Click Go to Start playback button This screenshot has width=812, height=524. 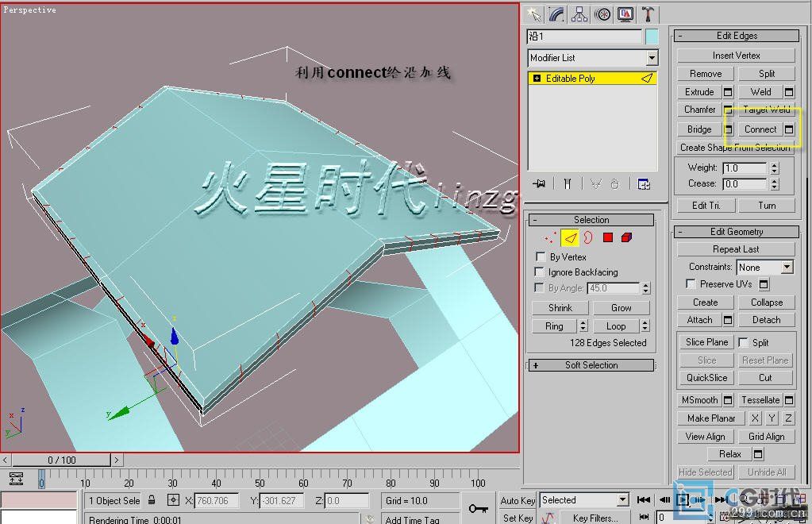tap(644, 499)
